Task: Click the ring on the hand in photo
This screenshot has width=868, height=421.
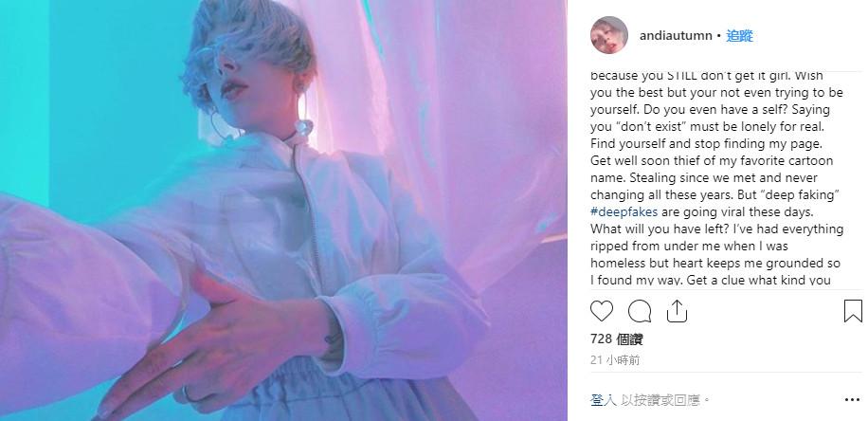Action: (187, 394)
